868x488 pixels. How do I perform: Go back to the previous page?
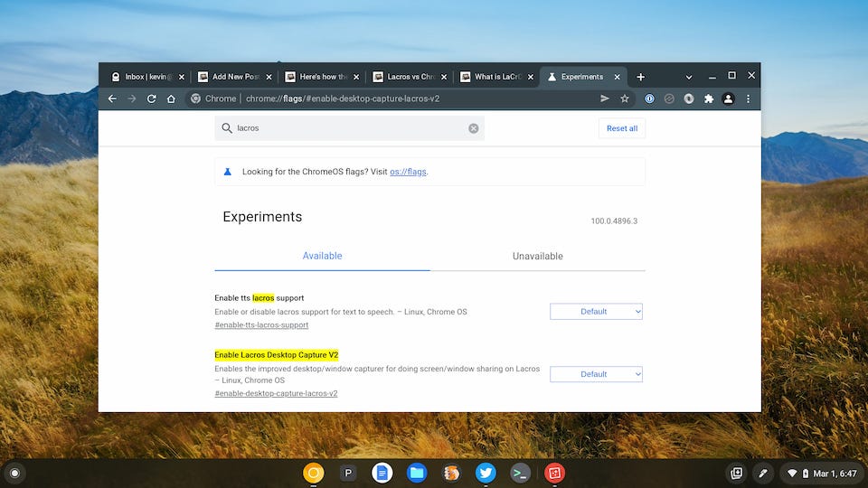(x=112, y=99)
